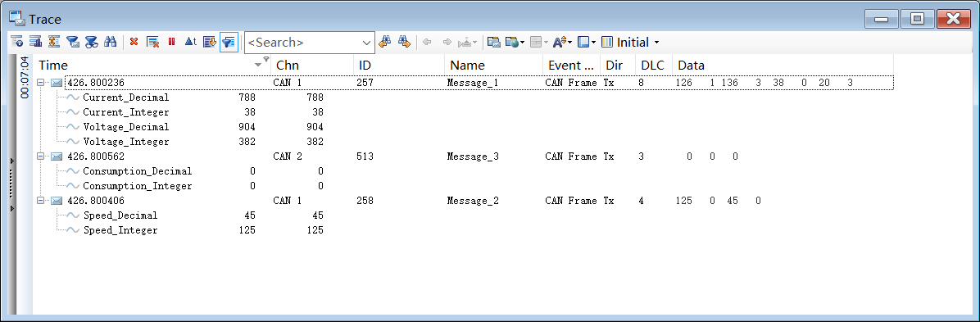Collapse the Message_1 tree row
Image resolution: width=980 pixels, height=322 pixels.
pos(41,82)
